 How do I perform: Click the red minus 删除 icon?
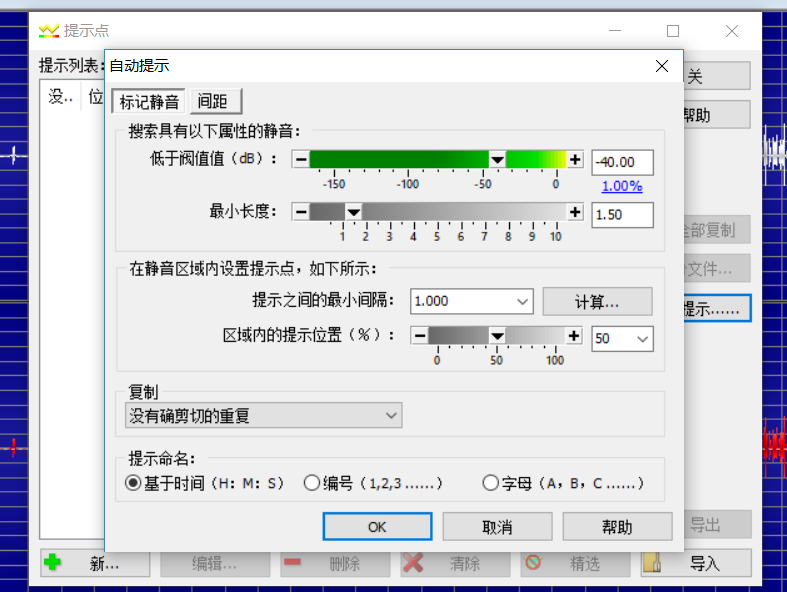point(292,562)
